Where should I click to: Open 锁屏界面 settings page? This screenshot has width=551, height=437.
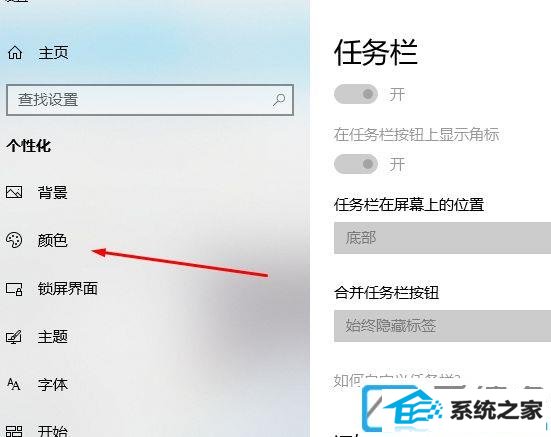[68, 289]
